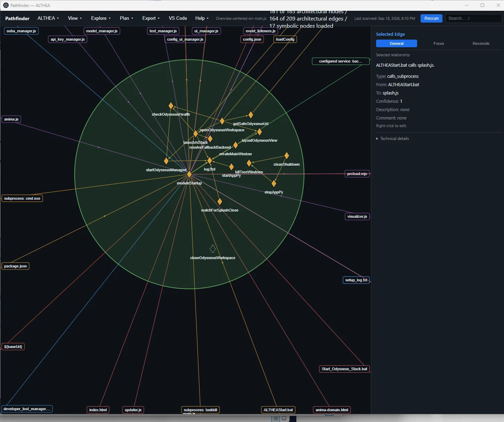Click the Pathfinder app icon in title bar
This screenshot has height=422, width=504.
(x=6, y=5)
